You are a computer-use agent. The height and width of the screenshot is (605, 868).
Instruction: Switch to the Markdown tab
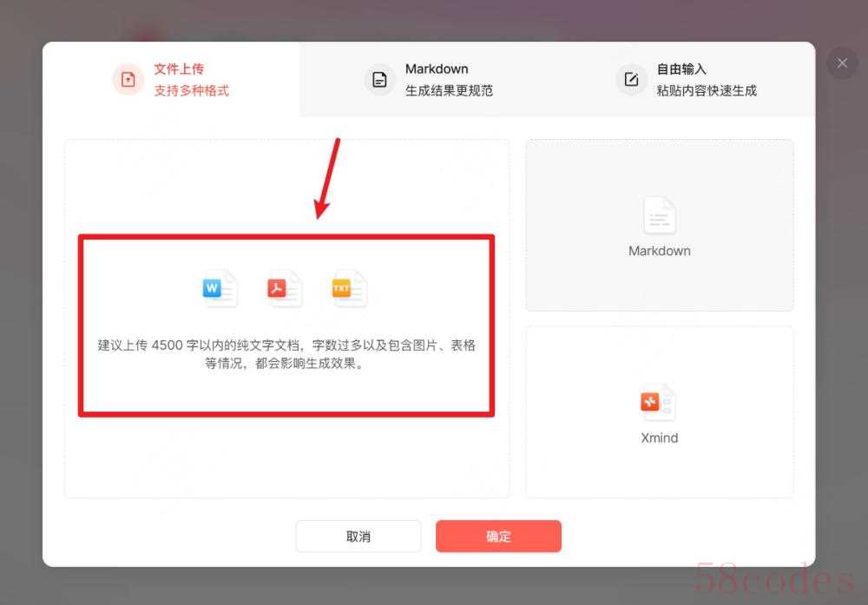(429, 80)
